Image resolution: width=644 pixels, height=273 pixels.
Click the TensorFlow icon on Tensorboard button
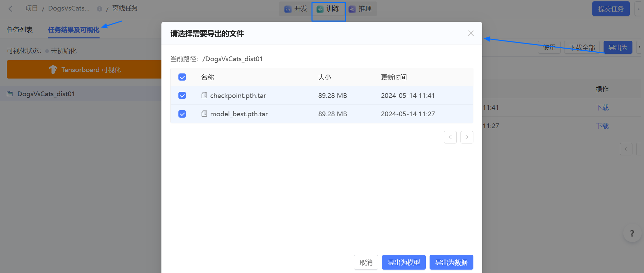click(53, 70)
